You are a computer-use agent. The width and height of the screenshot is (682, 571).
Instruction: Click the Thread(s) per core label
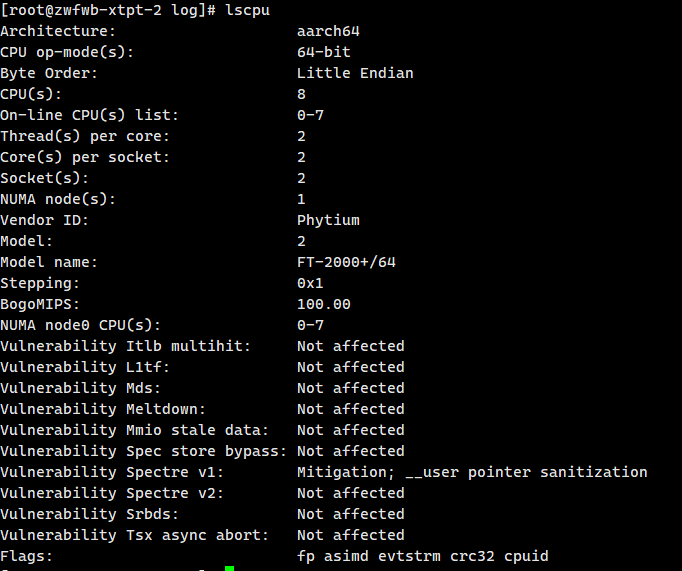coord(85,137)
